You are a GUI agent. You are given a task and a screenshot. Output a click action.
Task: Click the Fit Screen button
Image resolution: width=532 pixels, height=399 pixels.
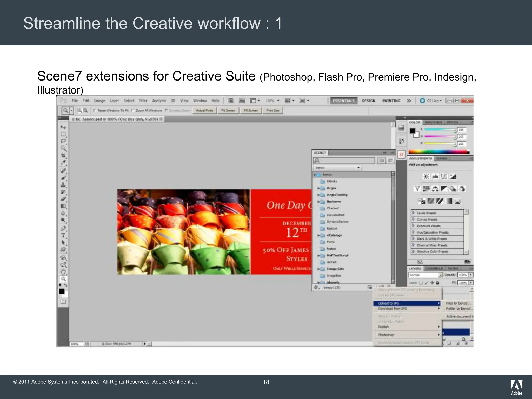pos(228,110)
